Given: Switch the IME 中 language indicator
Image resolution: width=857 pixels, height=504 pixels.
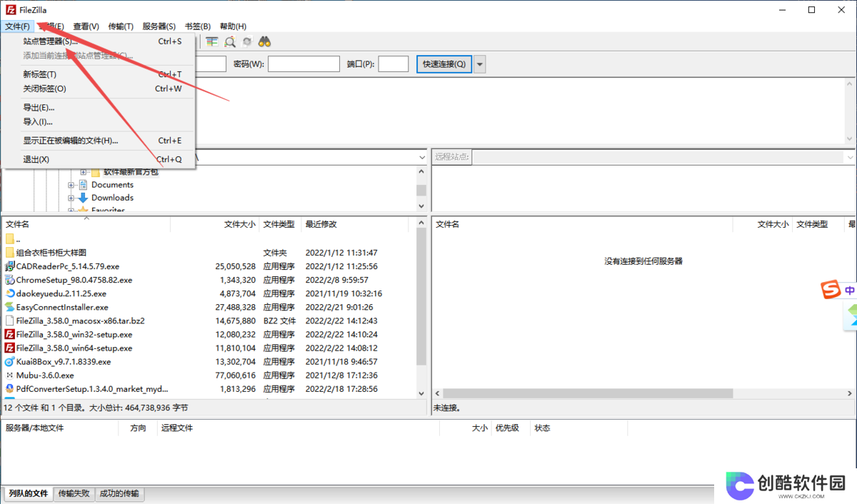Looking at the screenshot, I should coord(850,291).
